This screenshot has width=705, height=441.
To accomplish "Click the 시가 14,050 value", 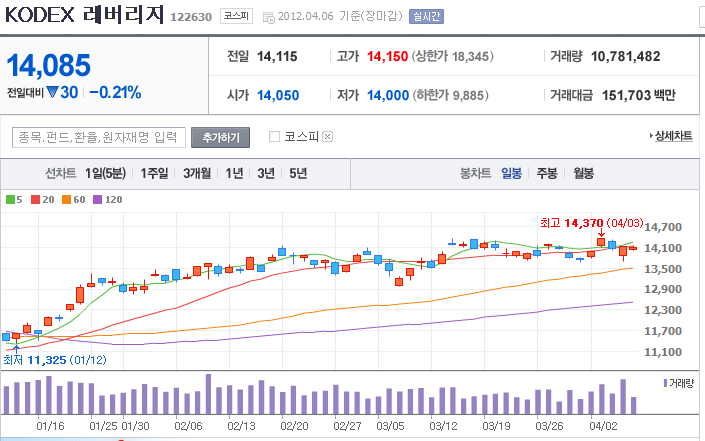I will pyautogui.click(x=278, y=95).
